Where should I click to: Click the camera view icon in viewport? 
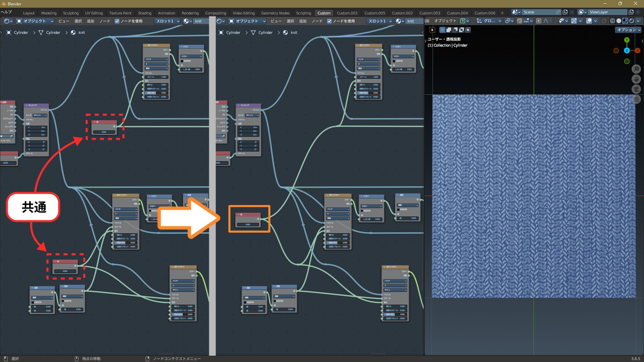click(x=636, y=89)
